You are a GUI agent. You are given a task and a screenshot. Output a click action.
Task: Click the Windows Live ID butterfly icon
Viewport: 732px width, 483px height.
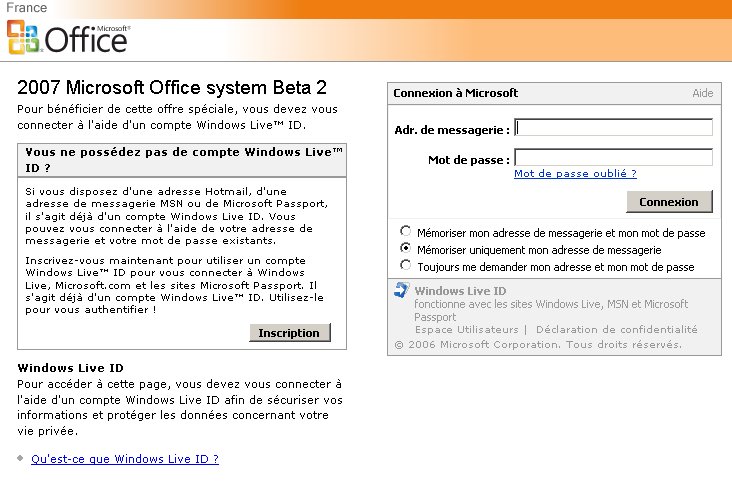tap(401, 290)
